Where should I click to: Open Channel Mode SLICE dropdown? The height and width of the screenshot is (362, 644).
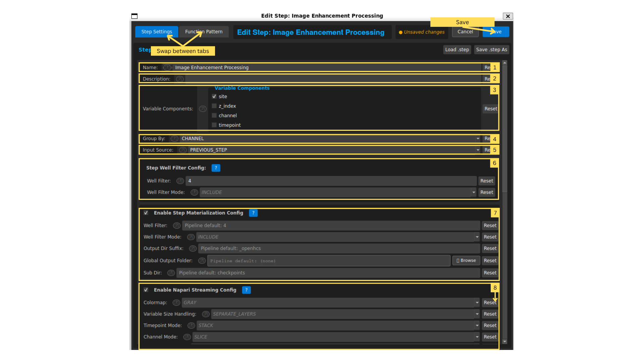coord(336,337)
